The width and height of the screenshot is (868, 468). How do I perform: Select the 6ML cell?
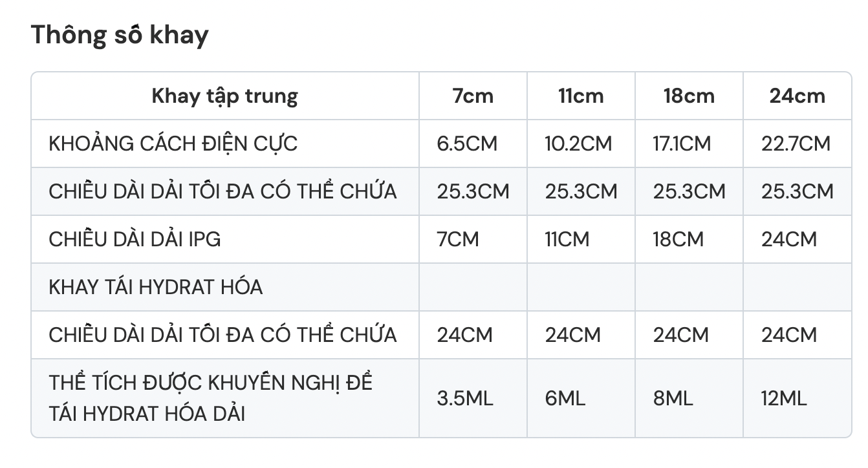pyautogui.click(x=565, y=398)
